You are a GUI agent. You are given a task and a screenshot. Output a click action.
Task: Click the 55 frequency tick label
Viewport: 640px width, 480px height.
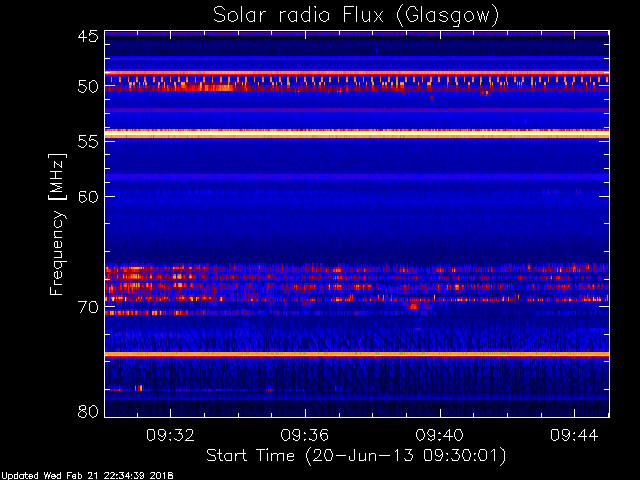tap(88, 142)
